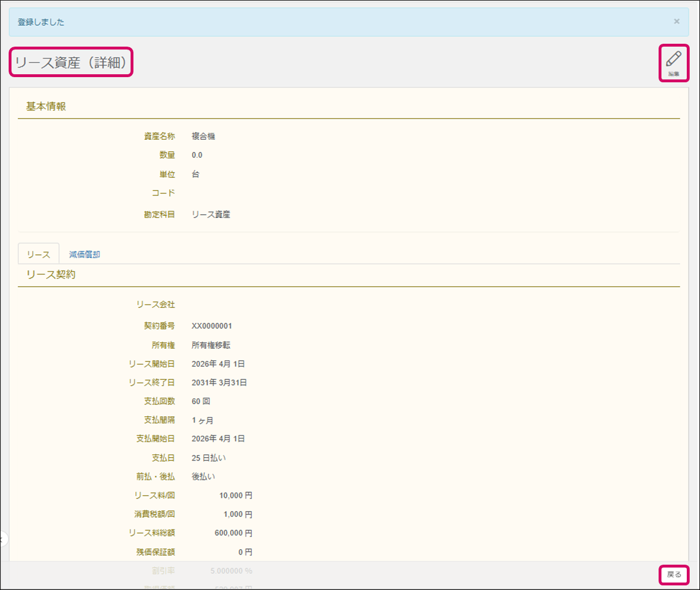Select the リース tab
Viewport: 700px width, 590px height.
pos(39,254)
